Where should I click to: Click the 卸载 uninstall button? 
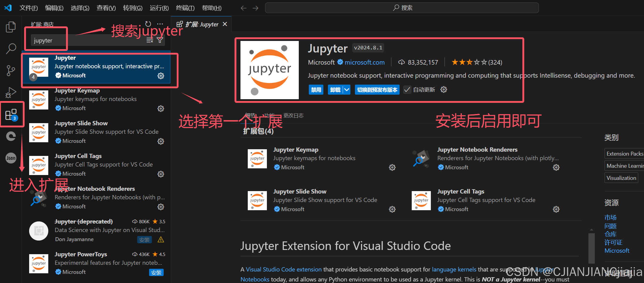(x=335, y=90)
